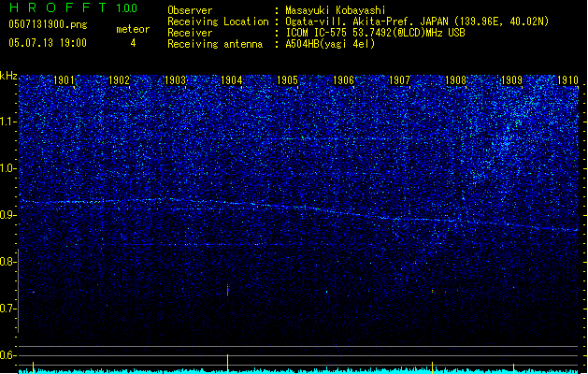Select observer name Masayuki Kobayashi
Screen dimensions: 588x374
336,10
